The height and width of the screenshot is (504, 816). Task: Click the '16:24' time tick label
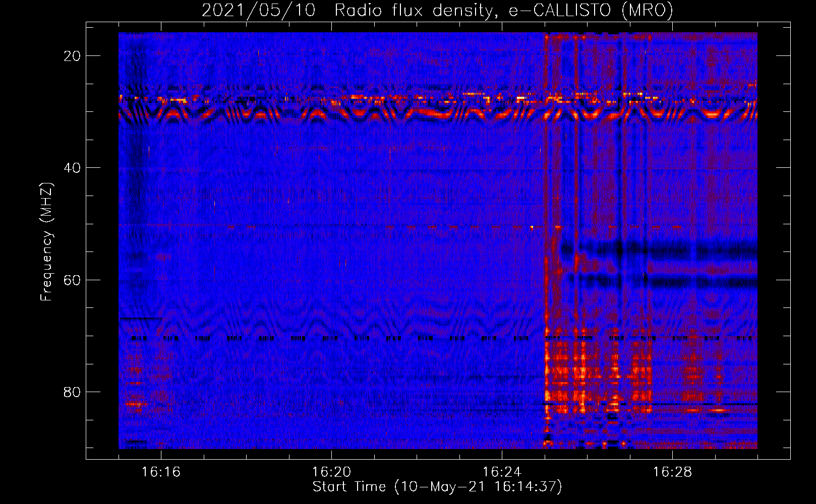coord(502,472)
